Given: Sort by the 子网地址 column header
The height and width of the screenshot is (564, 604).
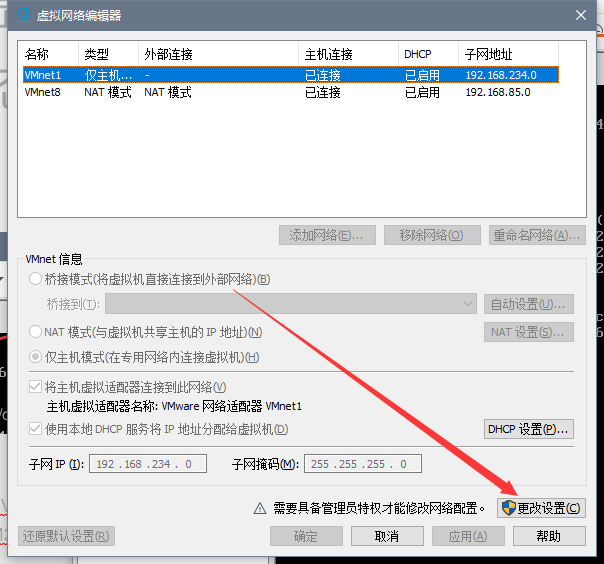Looking at the screenshot, I should [508, 54].
